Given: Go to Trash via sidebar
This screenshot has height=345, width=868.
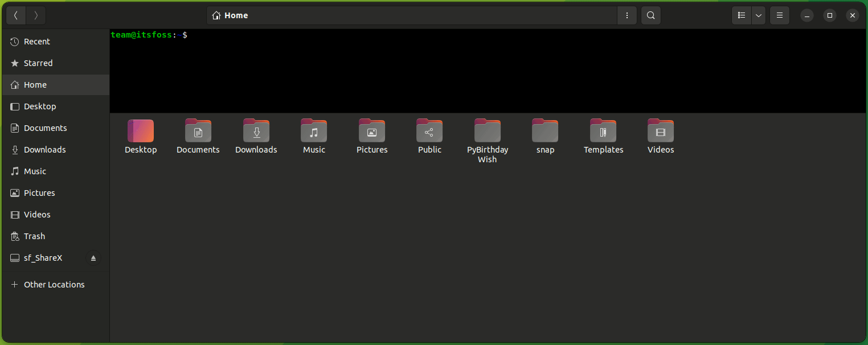Looking at the screenshot, I should [34, 236].
